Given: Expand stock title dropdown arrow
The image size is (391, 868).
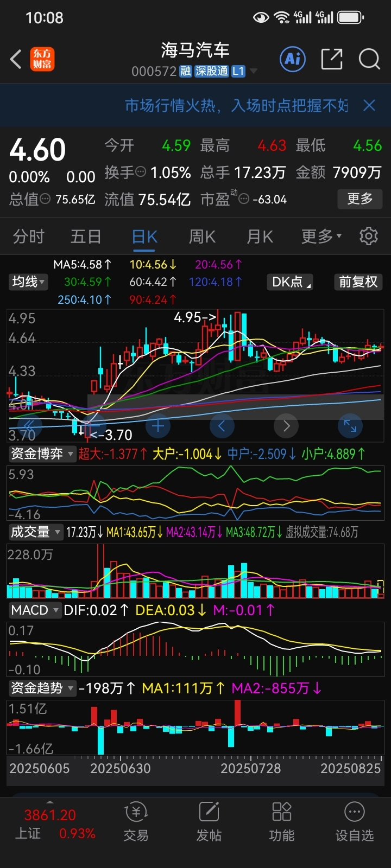Looking at the screenshot, I should click(x=253, y=72).
